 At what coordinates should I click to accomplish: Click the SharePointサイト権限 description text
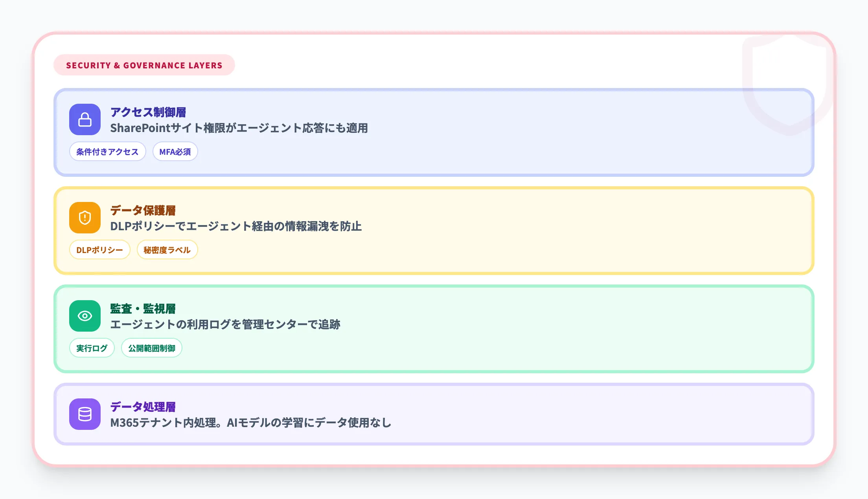pos(239,128)
